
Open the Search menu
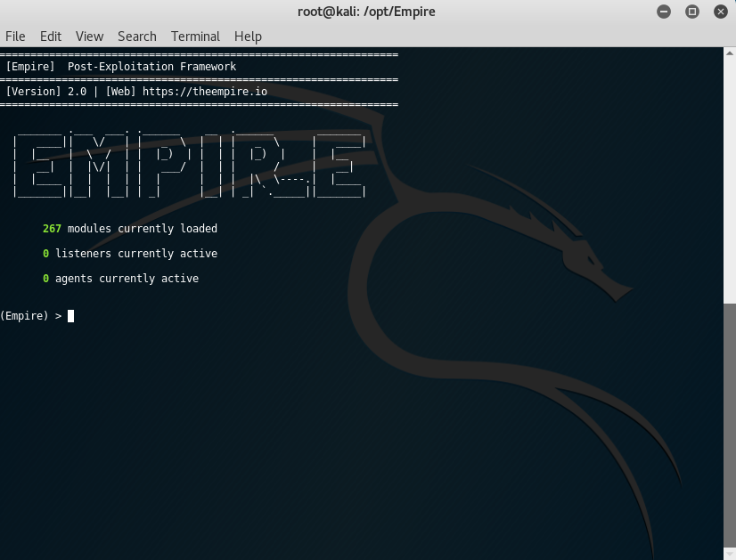[137, 37]
